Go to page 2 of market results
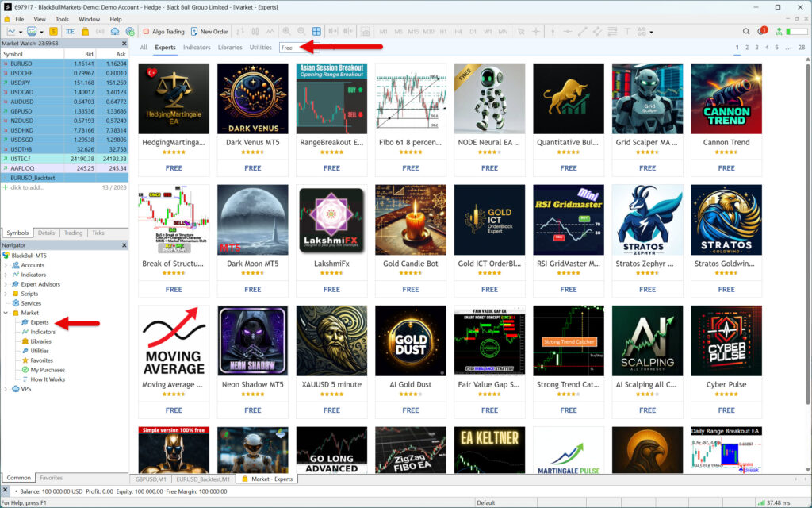Viewport: 812px width, 508px height. [x=747, y=48]
